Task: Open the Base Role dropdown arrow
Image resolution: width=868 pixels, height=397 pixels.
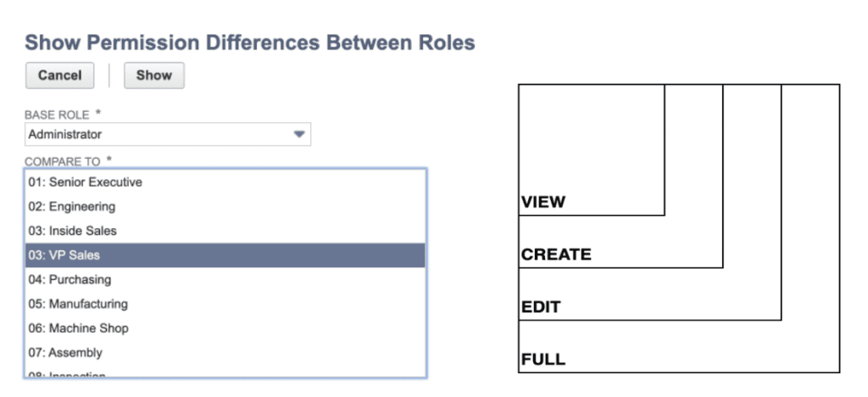Action: [298, 134]
